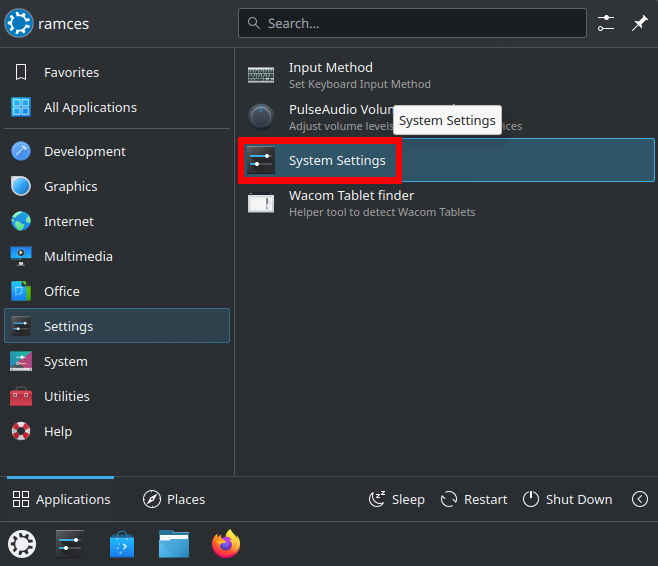Click the ramces username label
The width and height of the screenshot is (658, 566).
(63, 24)
